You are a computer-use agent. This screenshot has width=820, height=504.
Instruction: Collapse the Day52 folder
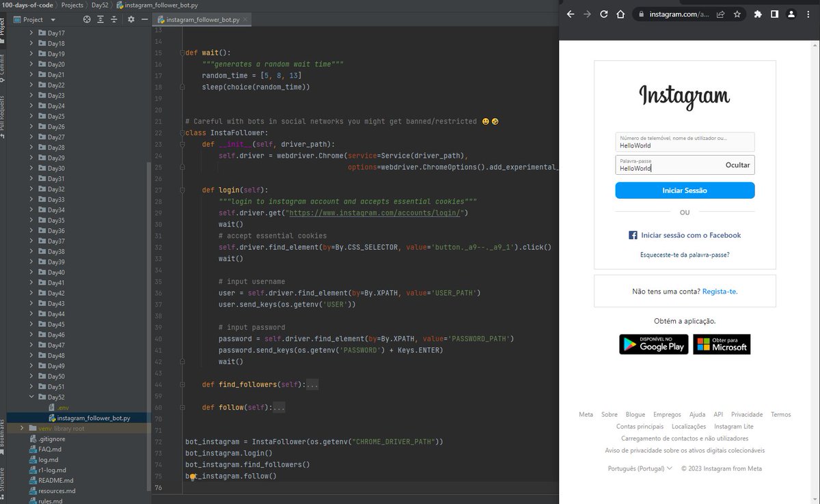point(31,397)
